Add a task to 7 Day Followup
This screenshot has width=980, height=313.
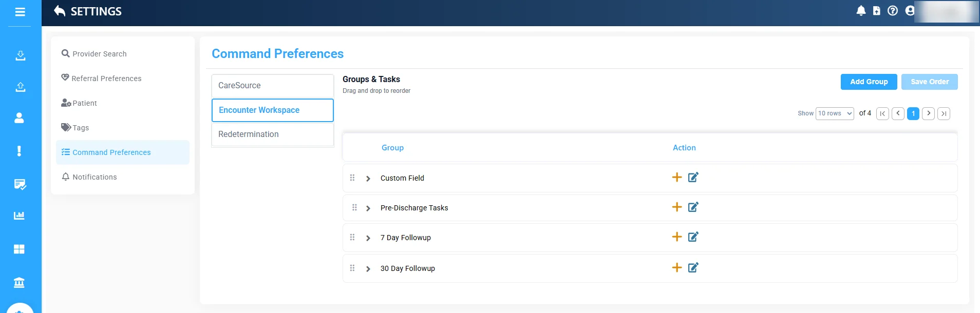[677, 237]
